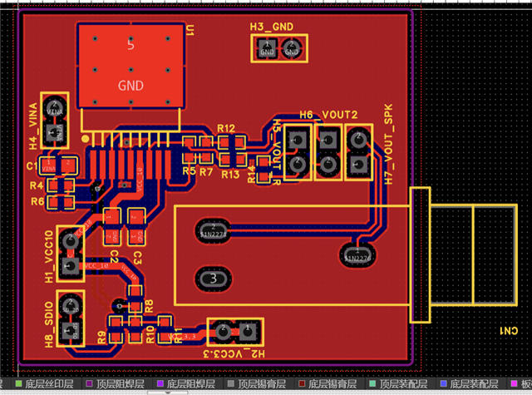
Task: Select CN1 oval pad 1 labeled $1N2276
Action: pos(357,254)
